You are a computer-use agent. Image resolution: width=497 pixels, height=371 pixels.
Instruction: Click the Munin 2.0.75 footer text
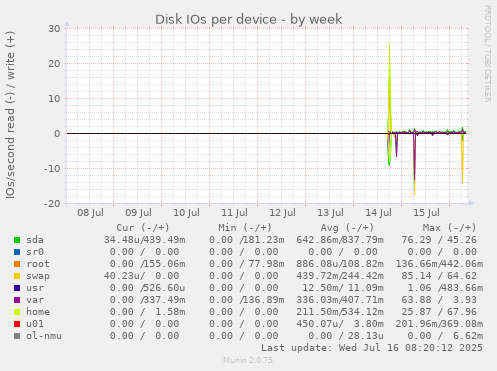(x=248, y=360)
